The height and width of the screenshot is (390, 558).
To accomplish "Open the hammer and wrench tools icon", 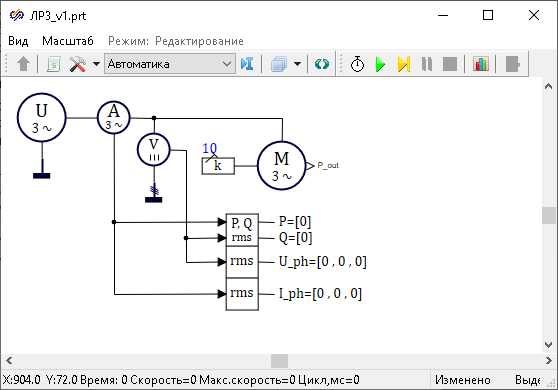I will 77,64.
